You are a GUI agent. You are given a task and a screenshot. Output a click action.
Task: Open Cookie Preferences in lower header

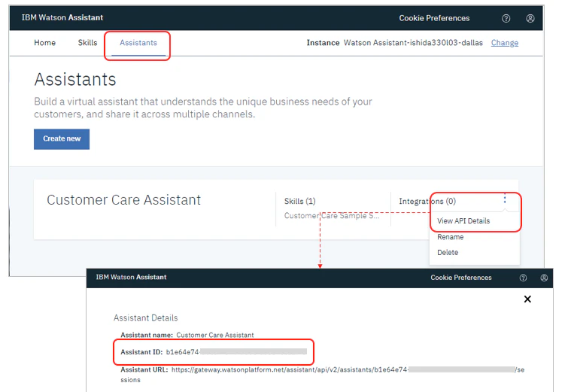click(x=460, y=278)
